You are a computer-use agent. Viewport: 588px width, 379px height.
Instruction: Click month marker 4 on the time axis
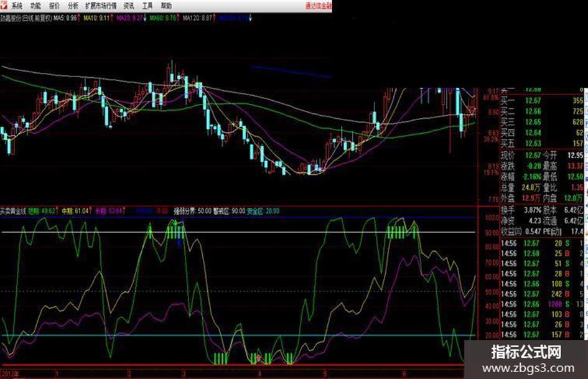point(259,374)
